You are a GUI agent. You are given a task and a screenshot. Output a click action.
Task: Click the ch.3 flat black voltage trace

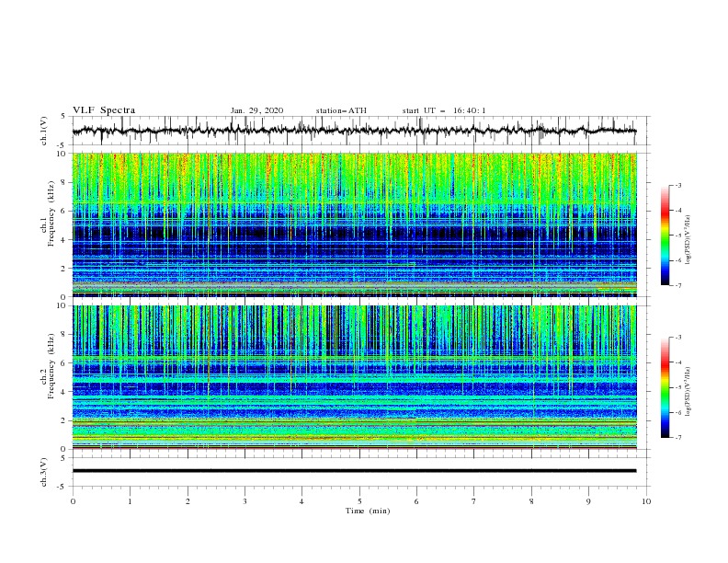click(354, 471)
